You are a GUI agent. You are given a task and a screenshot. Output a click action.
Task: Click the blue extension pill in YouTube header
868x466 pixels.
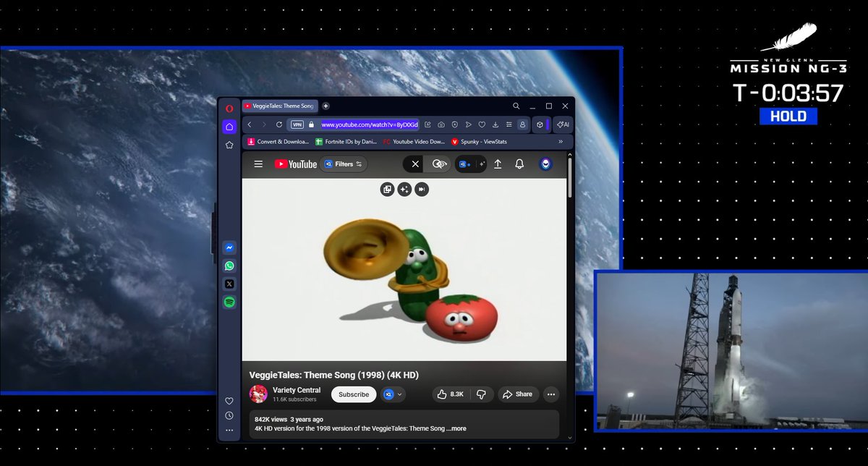tap(464, 164)
